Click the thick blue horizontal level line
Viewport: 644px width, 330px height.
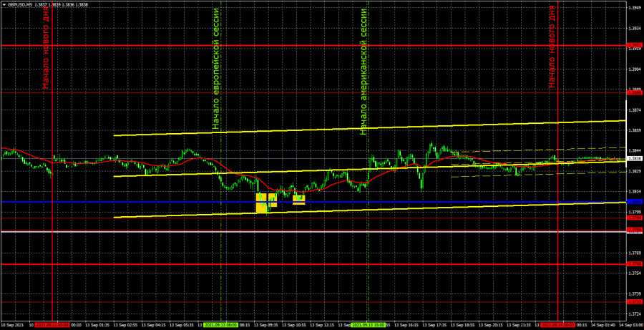[x=143, y=202]
